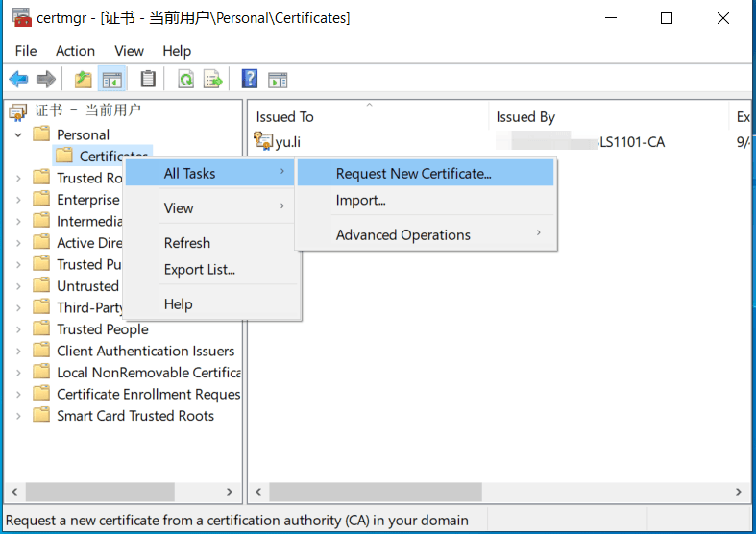Click the blue Back arrow toolbar icon
Viewport: 756px width, 534px height.
click(x=19, y=79)
